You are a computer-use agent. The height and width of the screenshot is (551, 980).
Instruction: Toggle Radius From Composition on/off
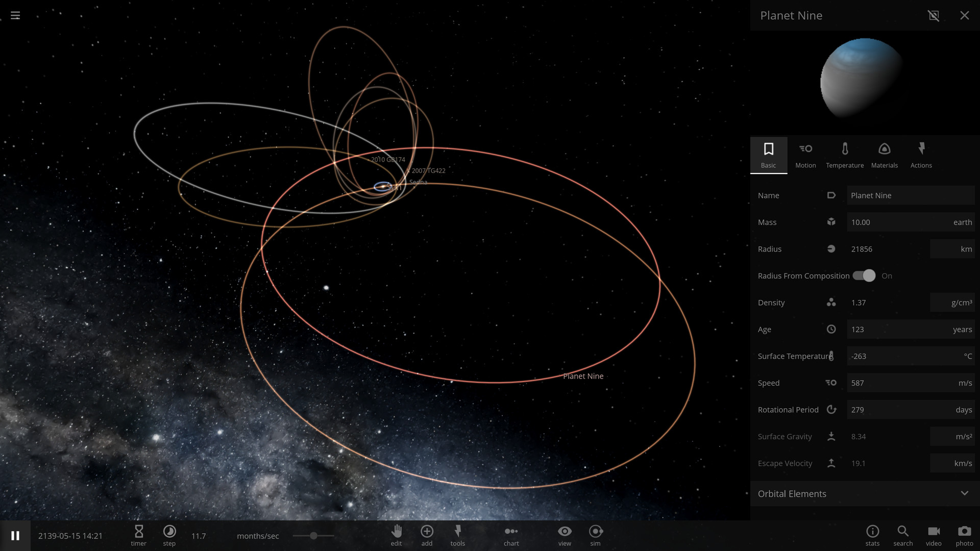click(864, 275)
